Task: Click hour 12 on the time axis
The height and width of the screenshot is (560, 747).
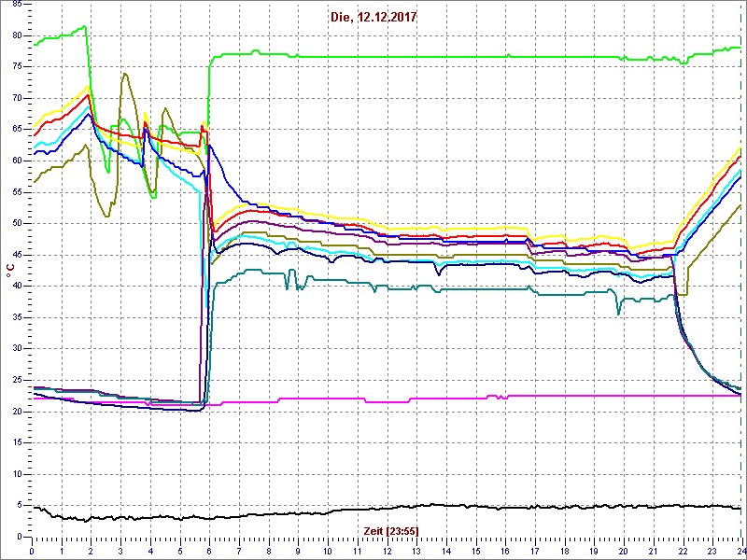Action: pos(387,550)
